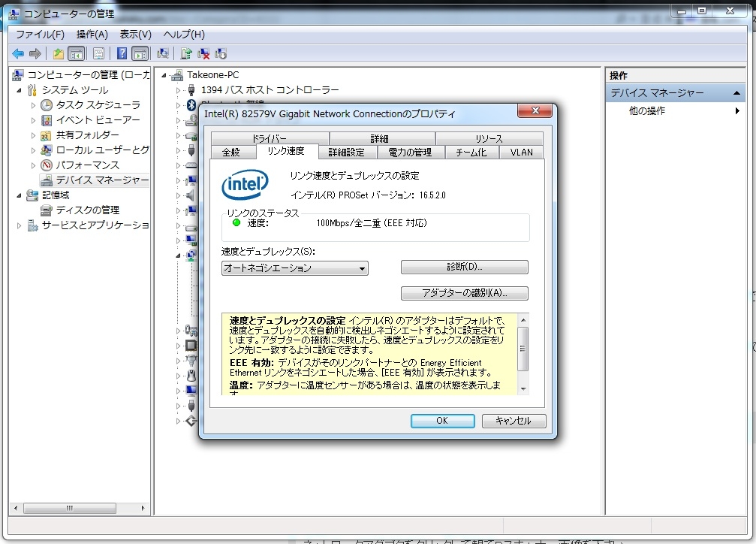Viewport: 756px width, 544px height.
Task: Expand the 共有フォルダー node arrow
Action: [33, 135]
